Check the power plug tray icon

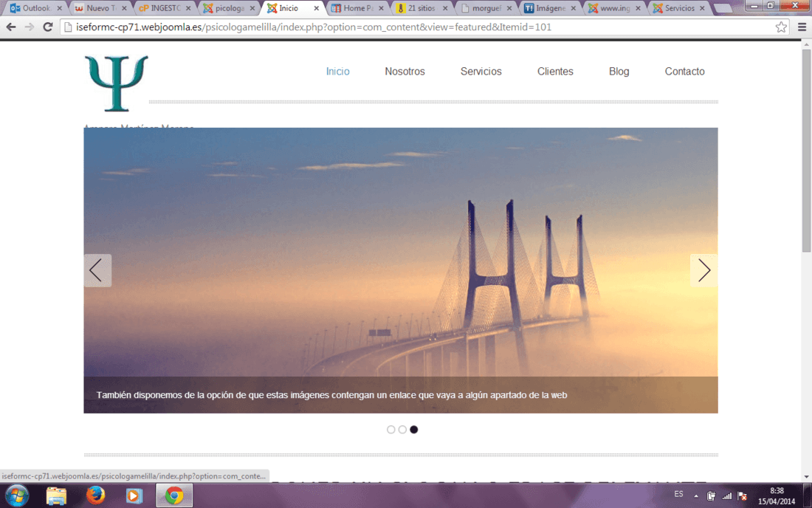tap(711, 496)
